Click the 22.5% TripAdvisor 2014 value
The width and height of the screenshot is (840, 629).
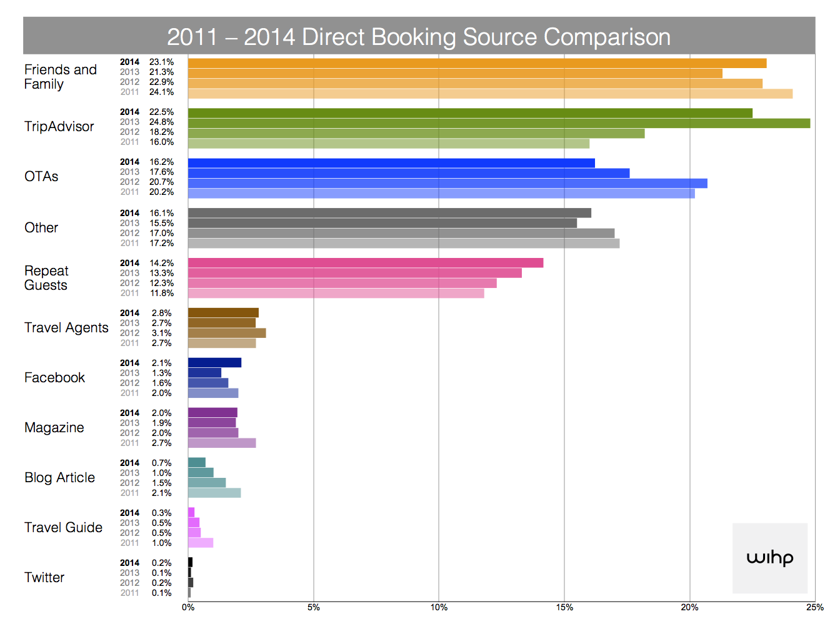161,112
